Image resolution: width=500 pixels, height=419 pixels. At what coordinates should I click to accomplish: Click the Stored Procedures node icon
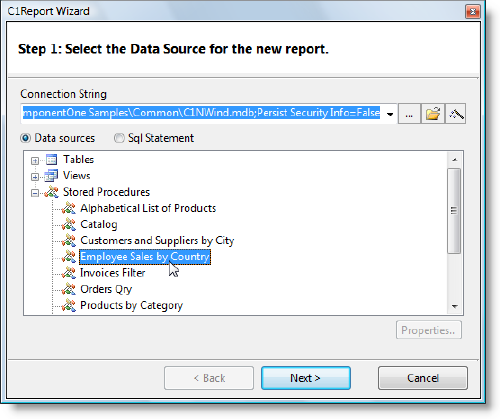(x=51, y=192)
